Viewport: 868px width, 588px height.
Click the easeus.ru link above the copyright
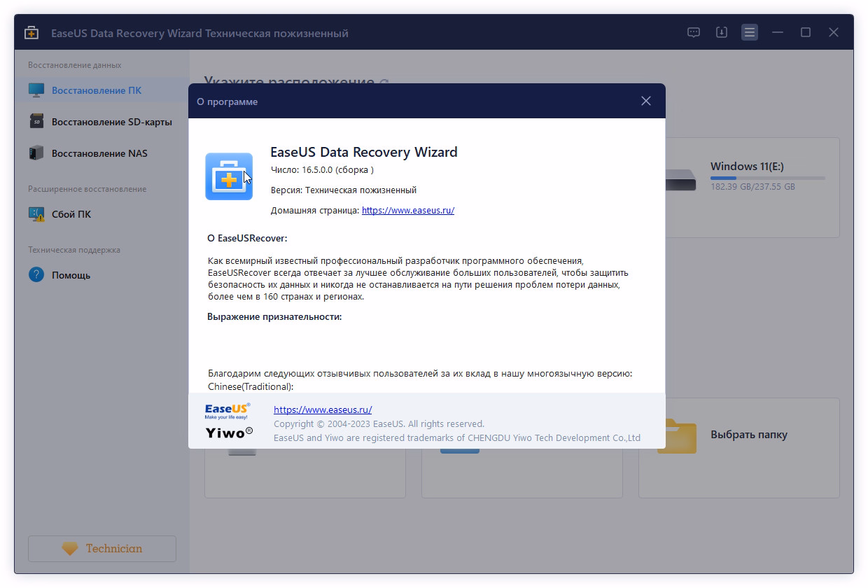tap(323, 409)
